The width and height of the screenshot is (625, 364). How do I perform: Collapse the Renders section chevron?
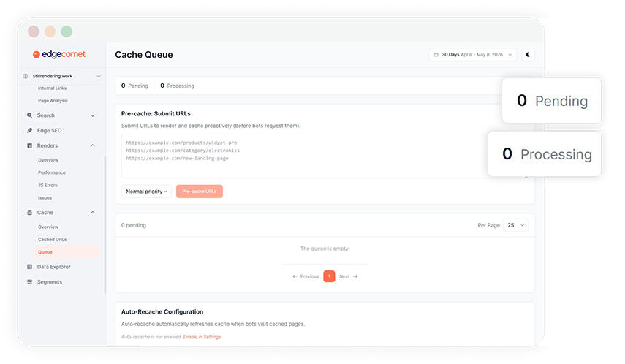(x=93, y=145)
